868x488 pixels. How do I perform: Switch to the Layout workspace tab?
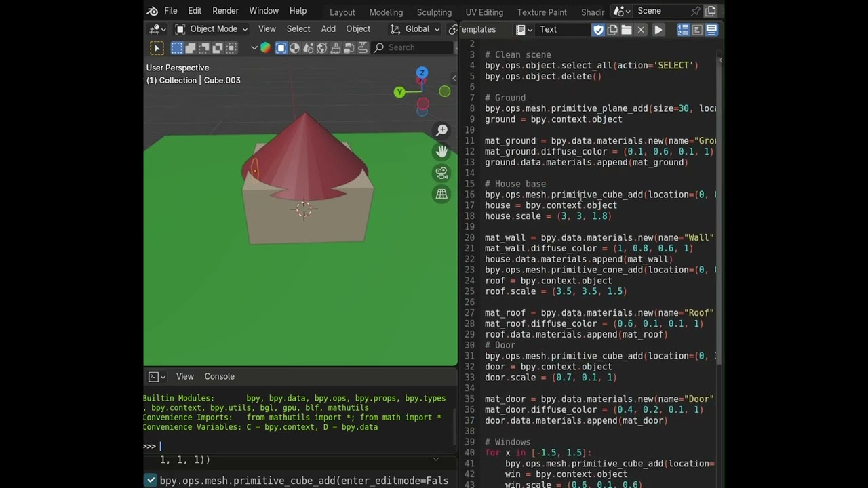(342, 12)
